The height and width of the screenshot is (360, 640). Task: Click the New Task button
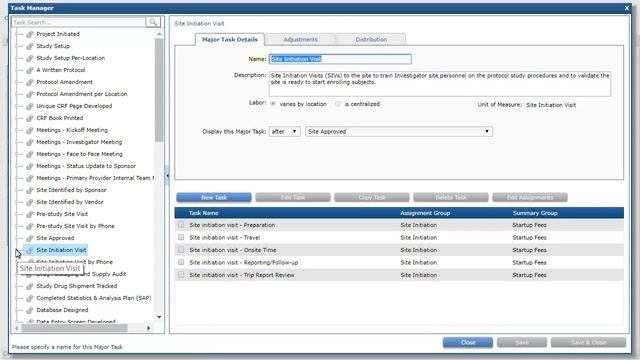(x=214, y=198)
